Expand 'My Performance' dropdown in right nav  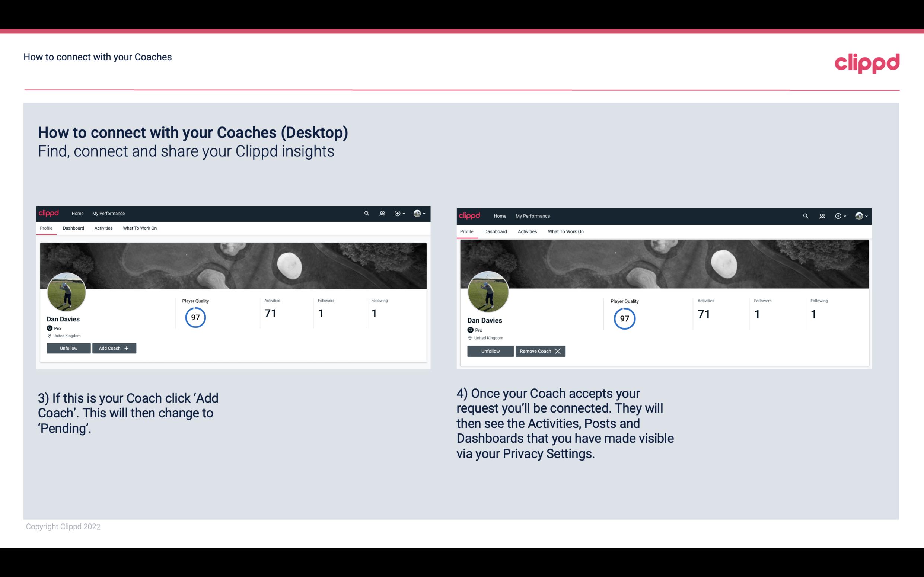[x=533, y=215]
